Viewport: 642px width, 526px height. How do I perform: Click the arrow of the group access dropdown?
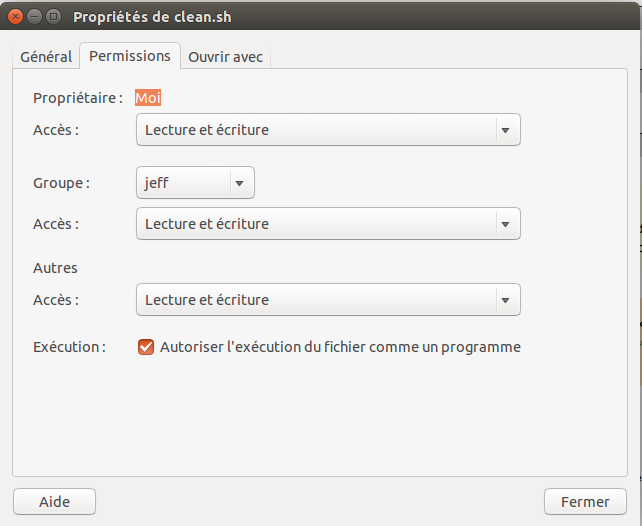tap(505, 224)
